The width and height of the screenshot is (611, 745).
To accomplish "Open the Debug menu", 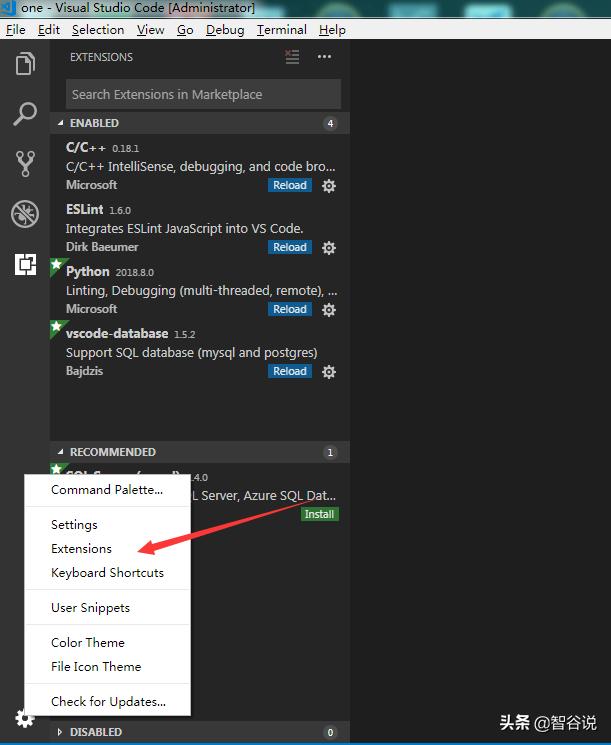I will (225, 30).
